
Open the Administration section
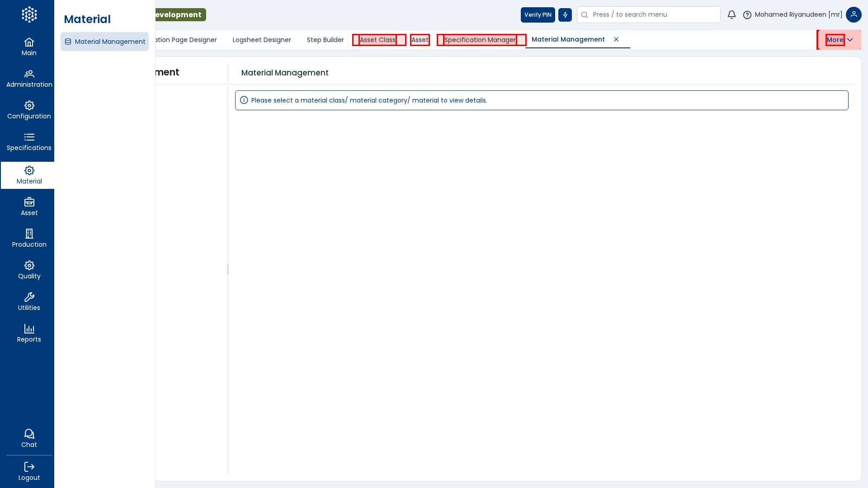tap(29, 79)
